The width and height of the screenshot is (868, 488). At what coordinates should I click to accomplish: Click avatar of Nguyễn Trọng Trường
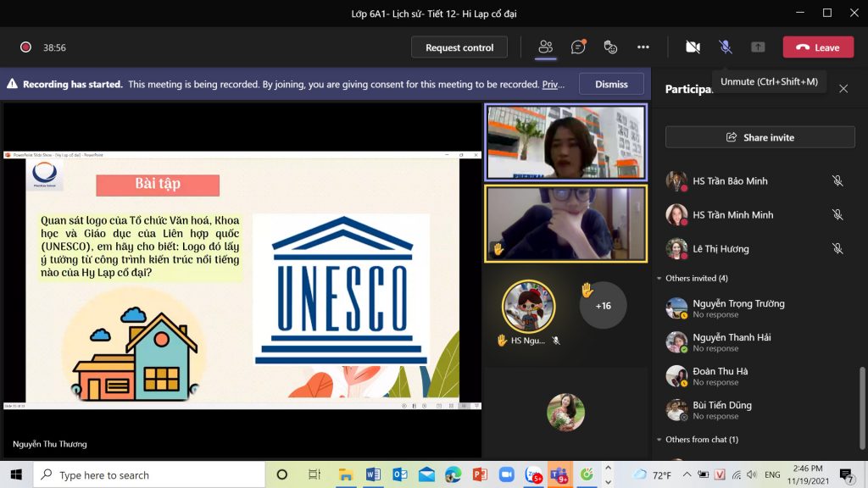point(676,308)
